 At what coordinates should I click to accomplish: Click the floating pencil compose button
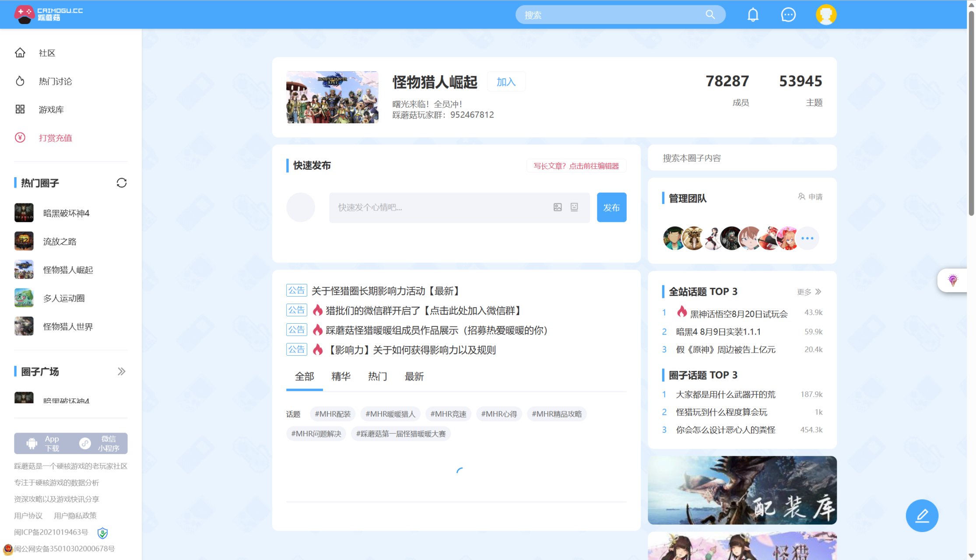point(922,516)
